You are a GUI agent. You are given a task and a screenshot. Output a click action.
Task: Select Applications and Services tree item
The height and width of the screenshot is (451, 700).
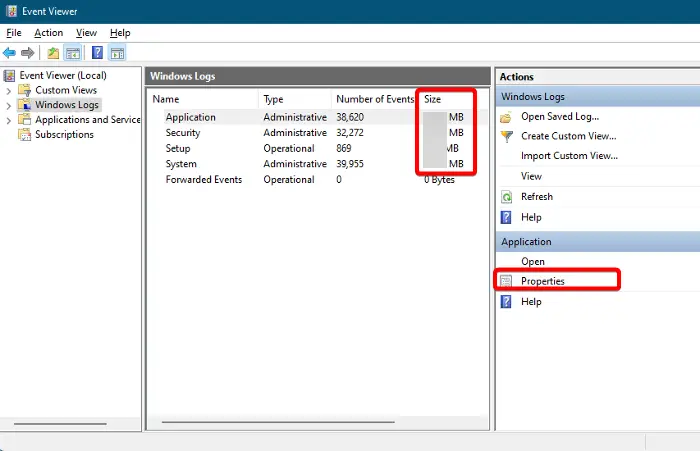(88, 120)
